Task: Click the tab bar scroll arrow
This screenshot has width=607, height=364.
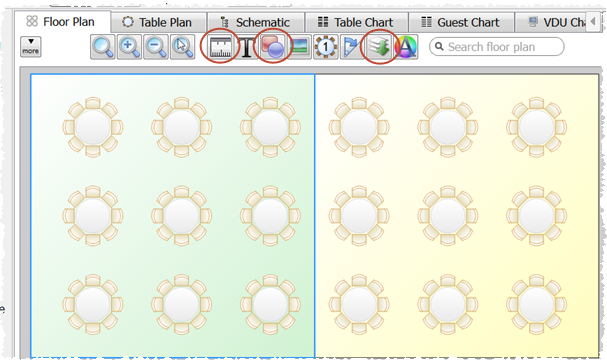Action: click(x=593, y=22)
